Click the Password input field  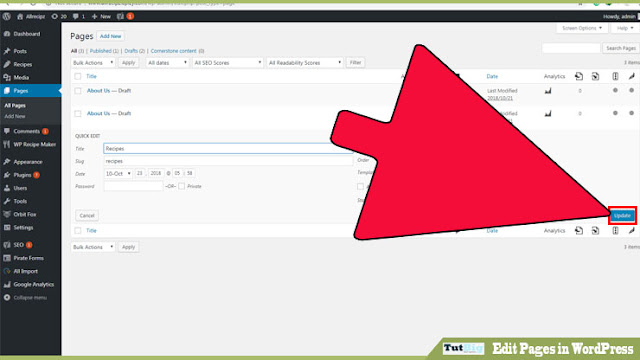(x=133, y=186)
